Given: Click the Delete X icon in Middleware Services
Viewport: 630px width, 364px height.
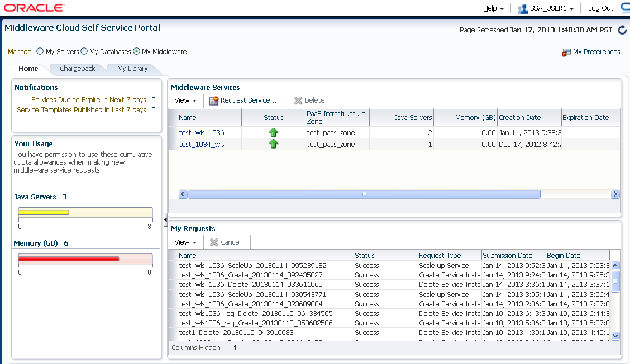Looking at the screenshot, I should click(298, 100).
